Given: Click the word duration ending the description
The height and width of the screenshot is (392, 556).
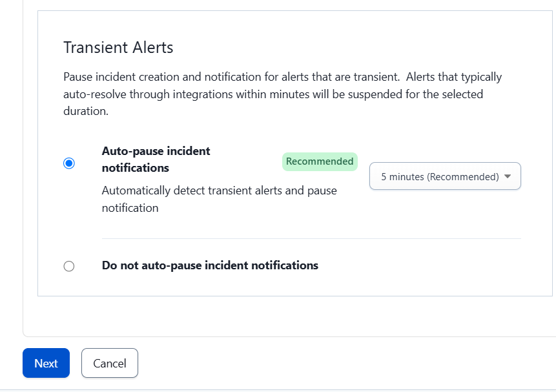Looking at the screenshot, I should 85,111.
